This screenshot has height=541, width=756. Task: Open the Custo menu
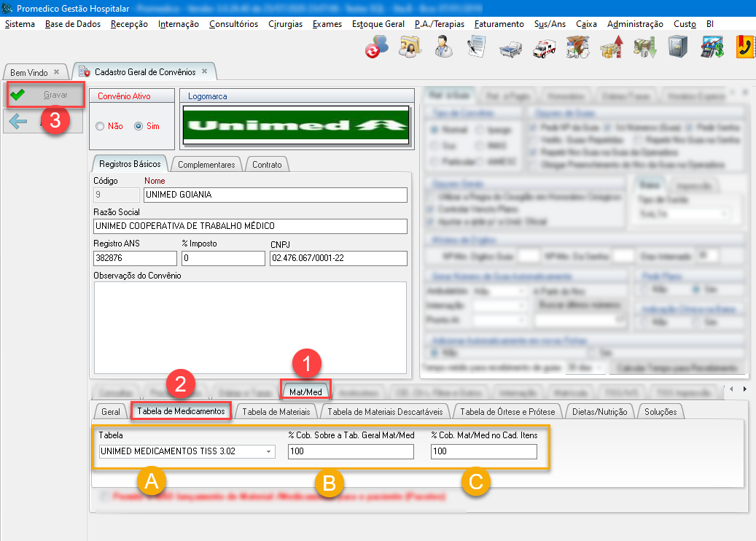[685, 24]
